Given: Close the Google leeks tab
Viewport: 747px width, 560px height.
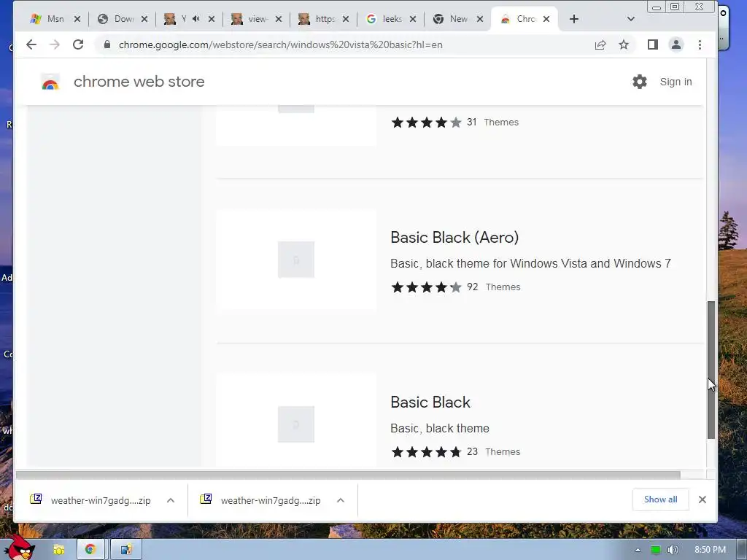Looking at the screenshot, I should click(413, 19).
